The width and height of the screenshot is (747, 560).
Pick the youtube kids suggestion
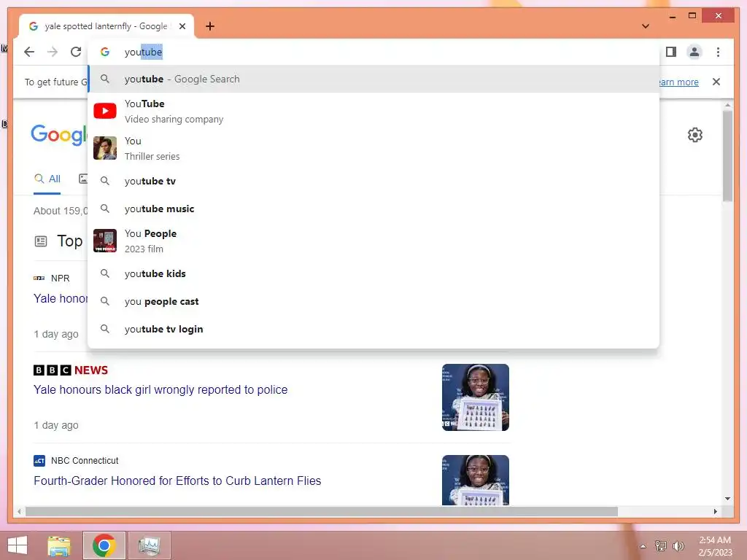coord(374,274)
